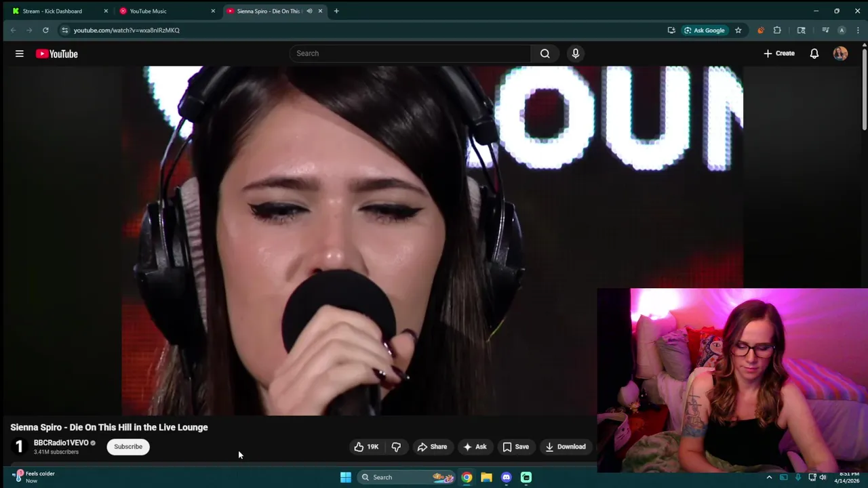
Task: Open Discord from the taskbar
Action: [x=506, y=477]
